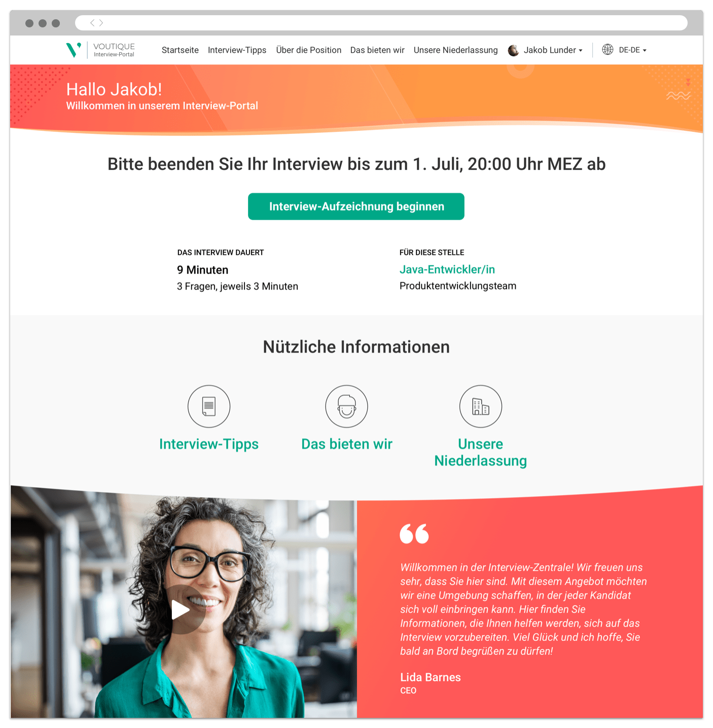Screen dimensions: 713x728
Task: Play the CEO welcome video
Action: [181, 610]
